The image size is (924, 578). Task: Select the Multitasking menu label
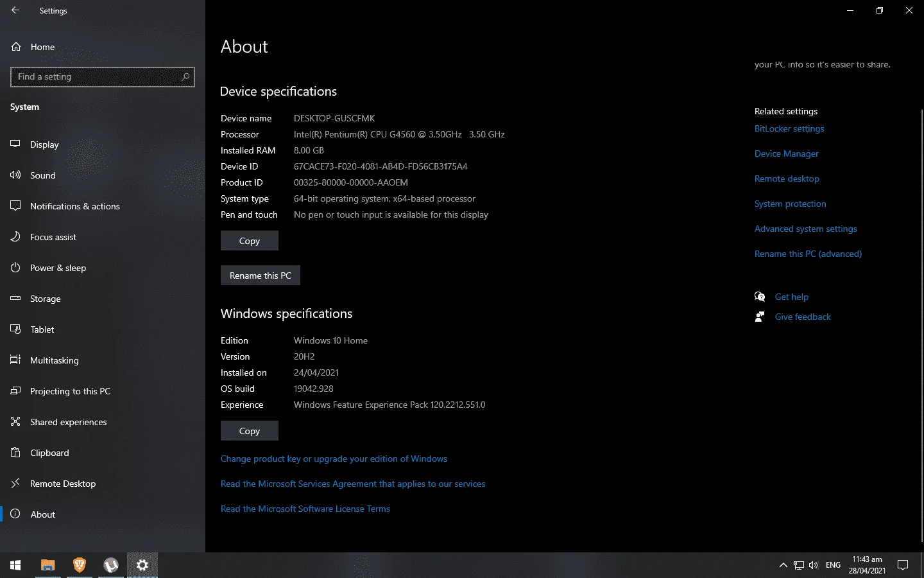coord(55,360)
